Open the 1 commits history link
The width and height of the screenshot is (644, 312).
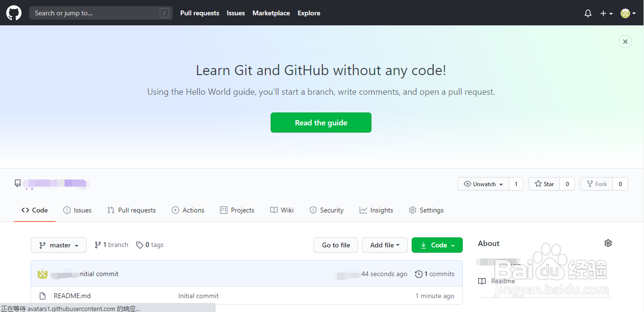tap(435, 274)
